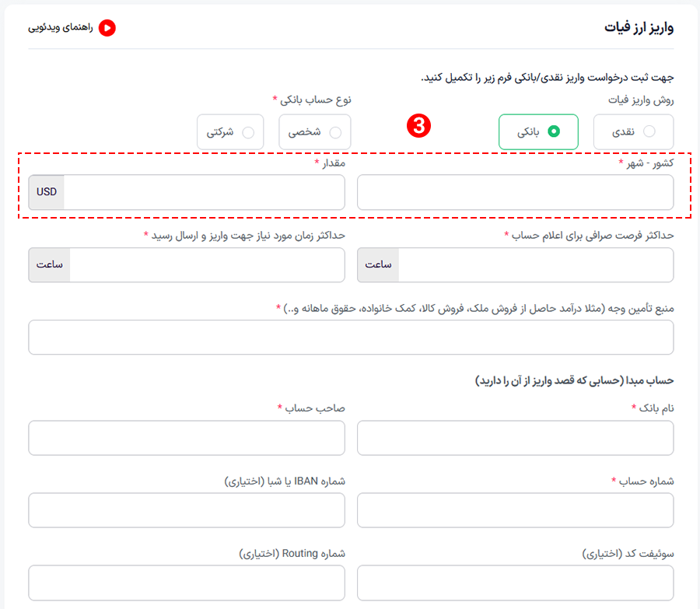Open the راهنمای ویدئویی red play icon

pyautogui.click(x=107, y=28)
